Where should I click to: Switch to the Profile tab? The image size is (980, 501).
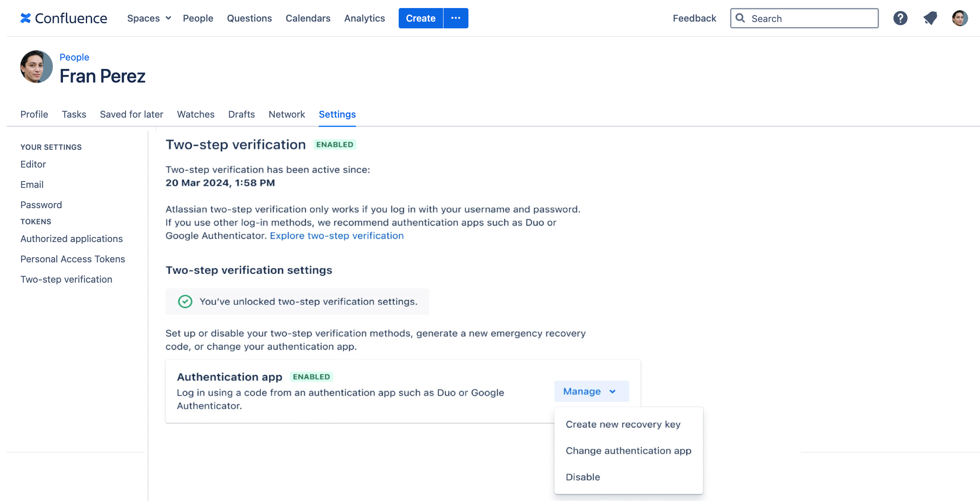tap(34, 114)
